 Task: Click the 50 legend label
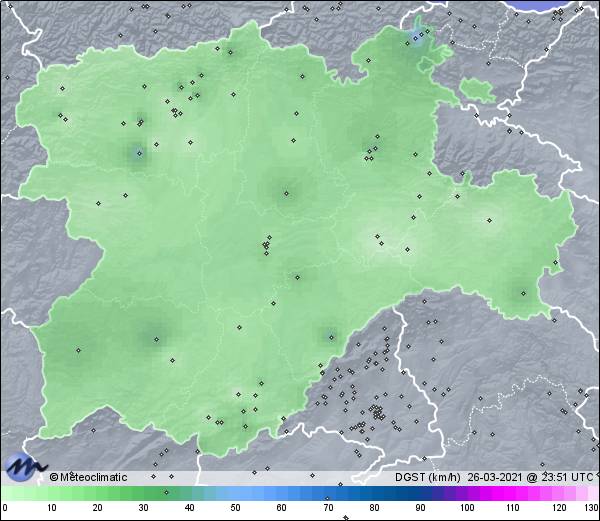click(235, 508)
